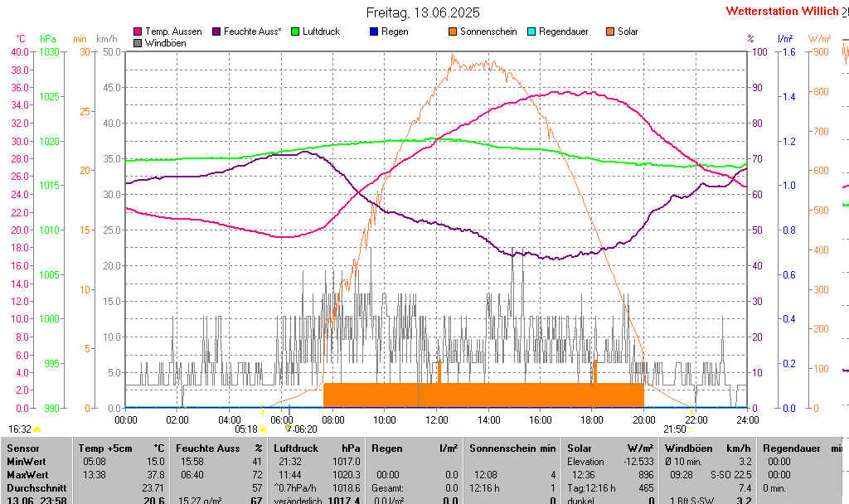The image size is (849, 504).
Task: Click the blue l/m² axis unit label
Action: tap(785, 39)
